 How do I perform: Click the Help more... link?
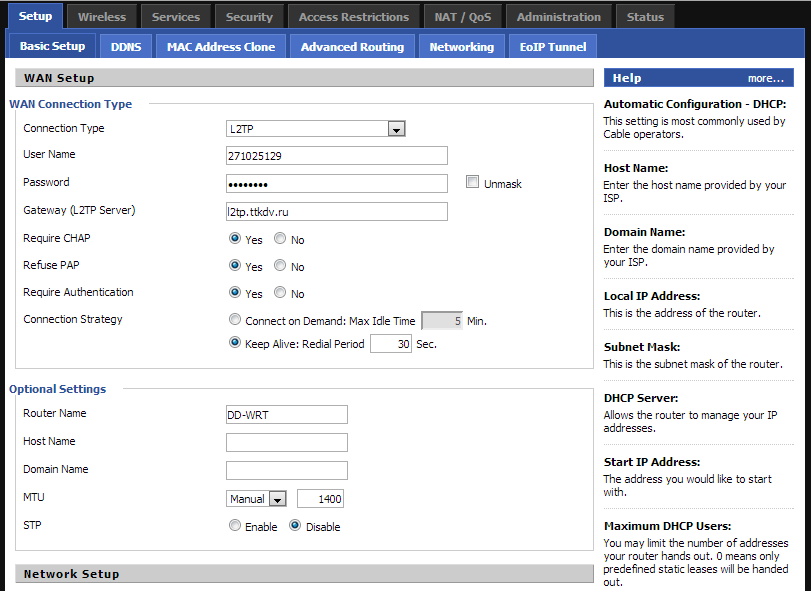click(765, 78)
